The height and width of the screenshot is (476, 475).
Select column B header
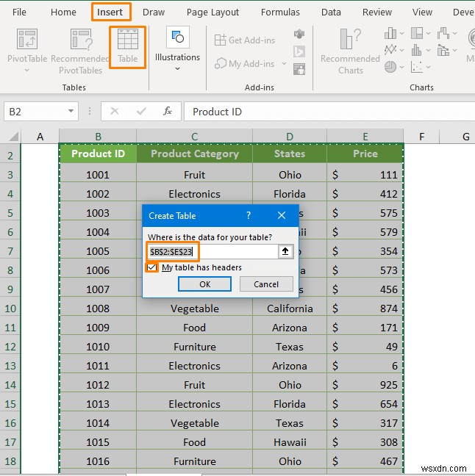point(98,137)
